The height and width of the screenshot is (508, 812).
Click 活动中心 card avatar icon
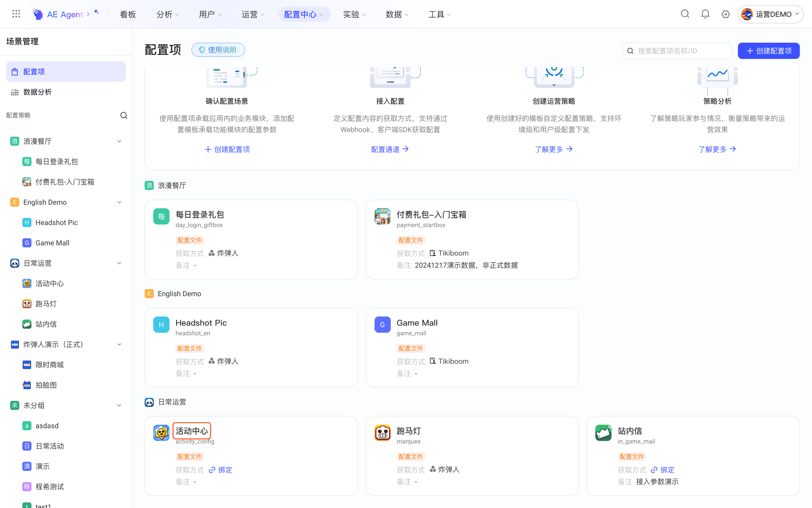(x=161, y=433)
